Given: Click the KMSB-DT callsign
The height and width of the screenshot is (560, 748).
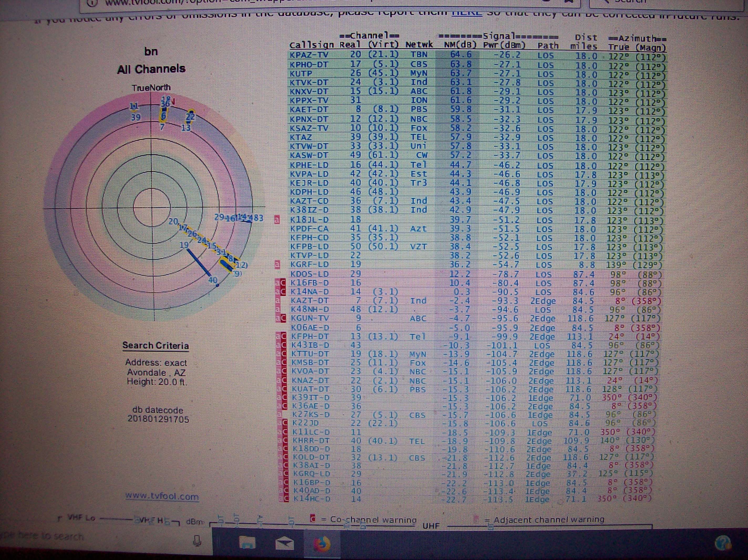Looking at the screenshot, I should click(310, 363).
